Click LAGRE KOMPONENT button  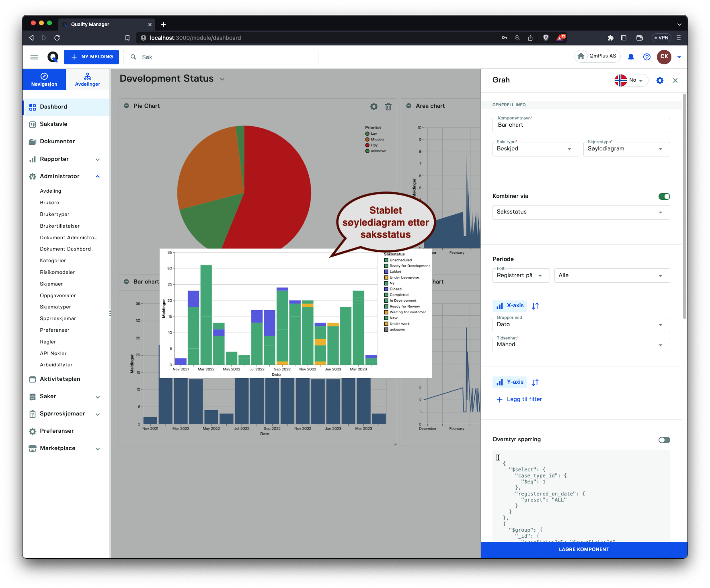(x=584, y=549)
